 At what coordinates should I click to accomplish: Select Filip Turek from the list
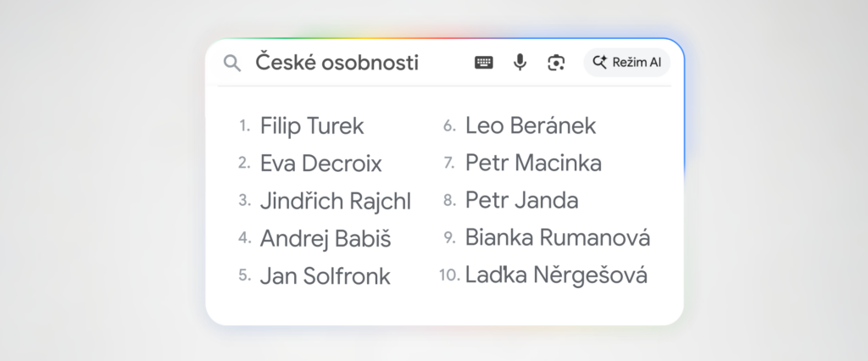pyautogui.click(x=312, y=126)
